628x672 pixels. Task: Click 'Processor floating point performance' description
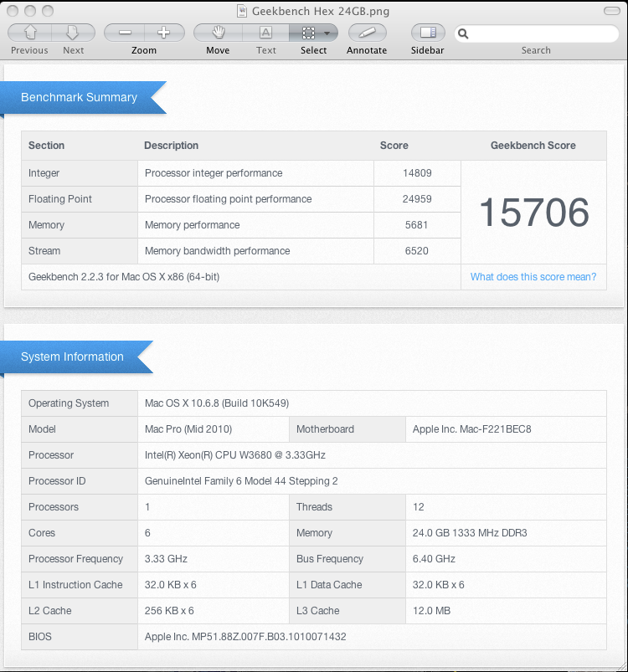pos(228,199)
